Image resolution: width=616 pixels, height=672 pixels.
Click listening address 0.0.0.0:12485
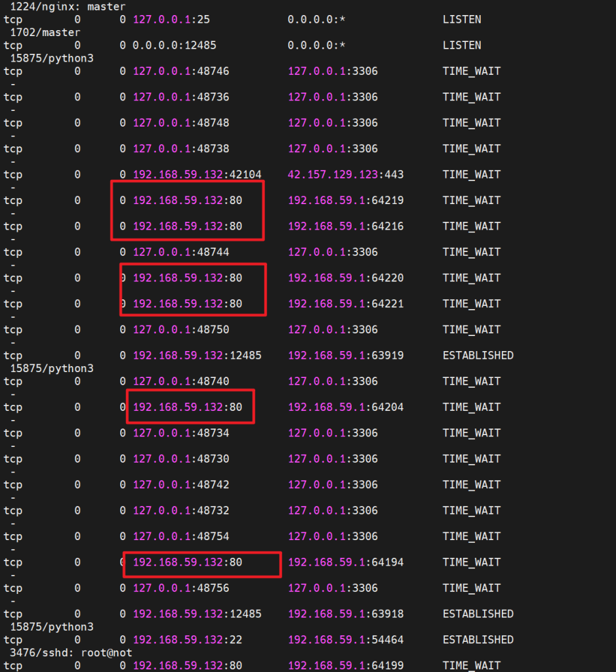pos(175,45)
